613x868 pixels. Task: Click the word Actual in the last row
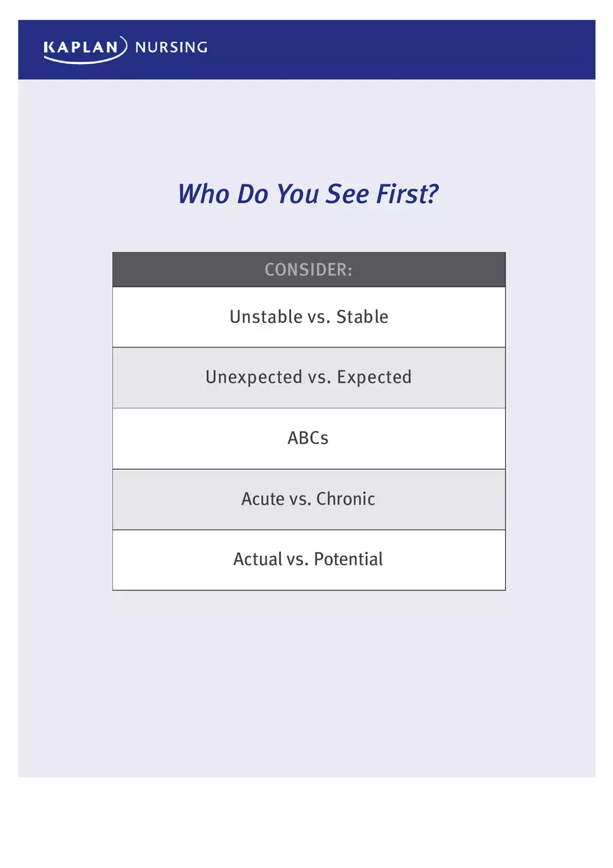click(x=258, y=560)
